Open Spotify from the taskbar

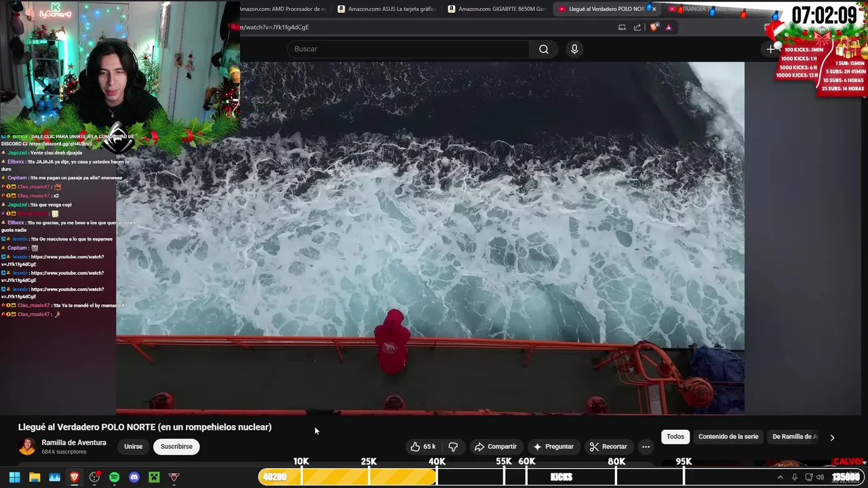click(x=114, y=477)
